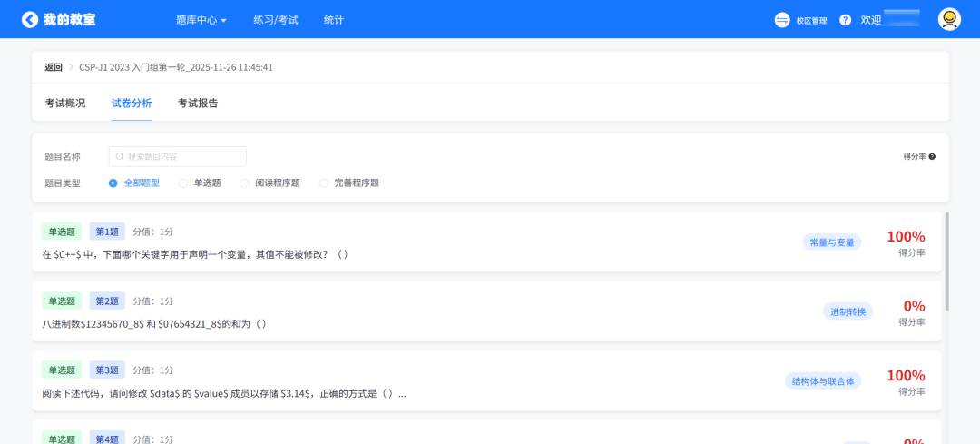
Task: Select the 阅读程序题 radio button
Action: tap(244, 183)
